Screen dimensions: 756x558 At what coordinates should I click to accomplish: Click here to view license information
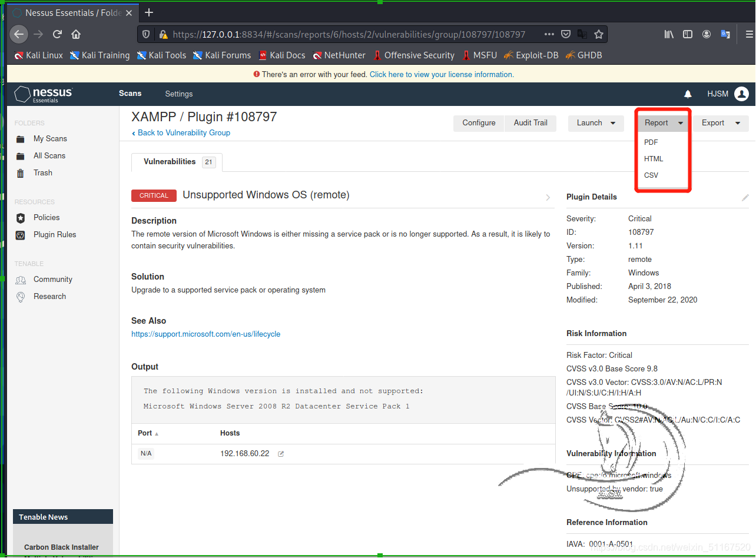click(x=442, y=75)
